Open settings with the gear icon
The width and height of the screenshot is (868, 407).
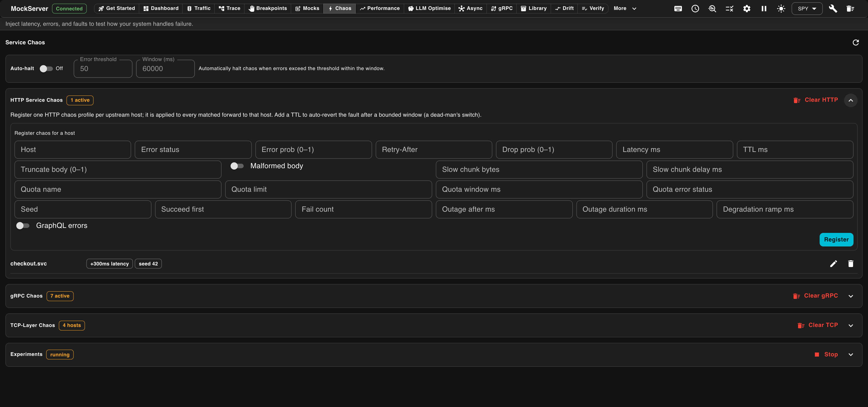(x=747, y=9)
